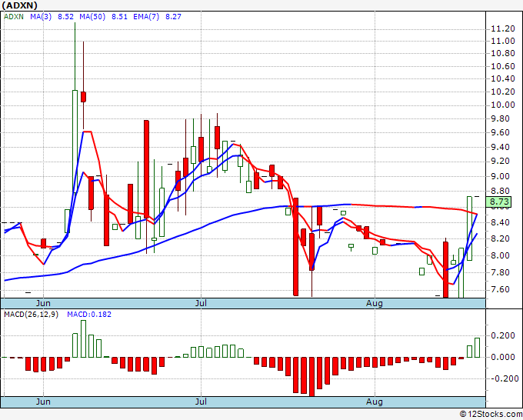523x420 pixels.
Task: Select the MA(3) value 8.52
Action: coord(65,16)
